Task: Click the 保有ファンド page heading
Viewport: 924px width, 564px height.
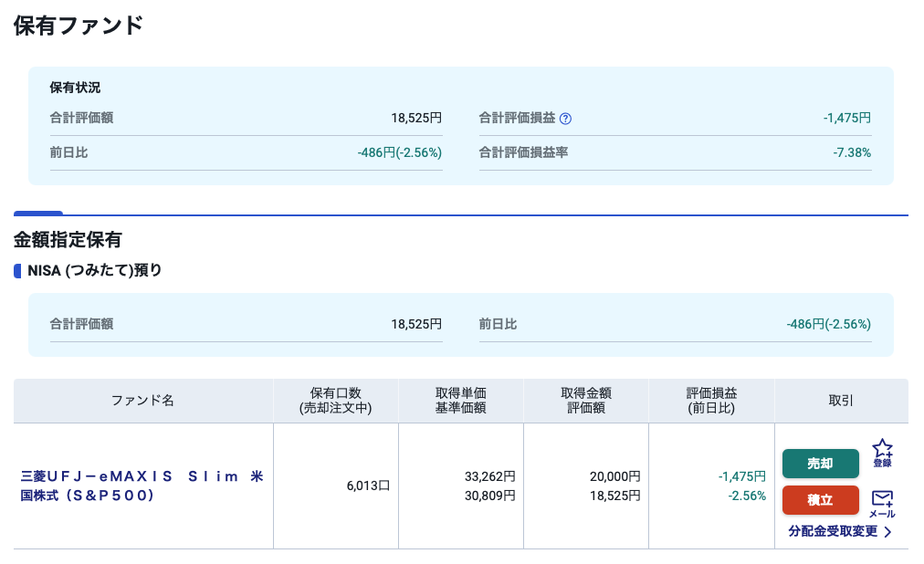Action: coord(79,26)
